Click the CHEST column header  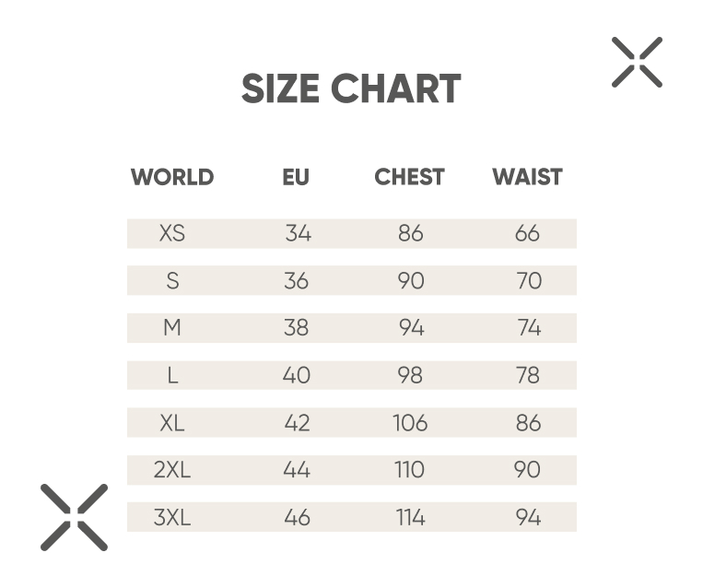409,177
